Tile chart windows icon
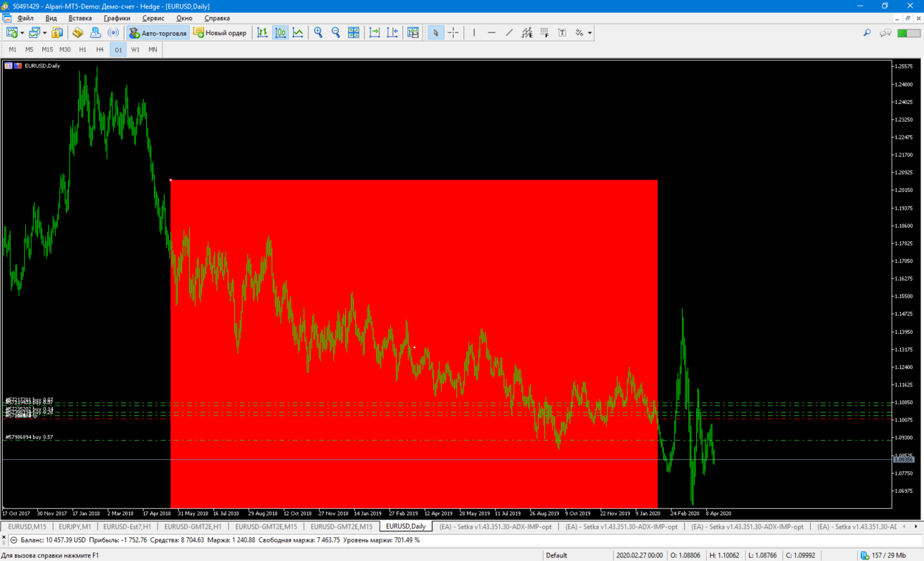The height and width of the screenshot is (561, 924). tap(354, 33)
